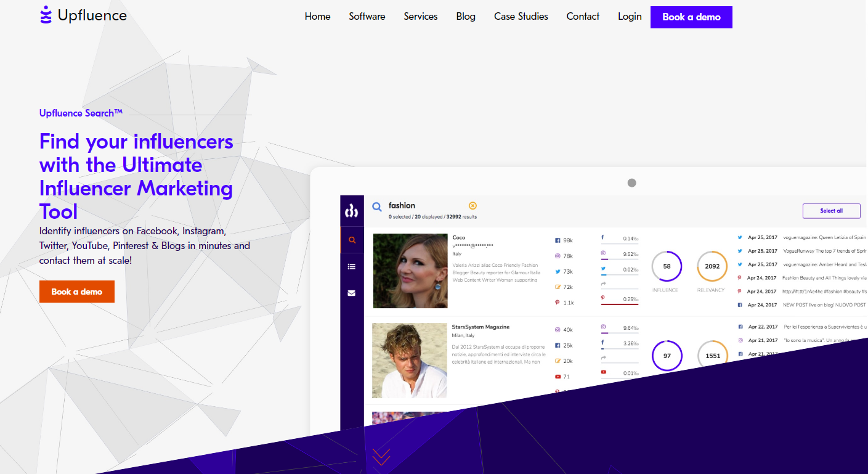Click the blue magnifier beside fashion
Screen dimensions: 868x474
click(377, 207)
